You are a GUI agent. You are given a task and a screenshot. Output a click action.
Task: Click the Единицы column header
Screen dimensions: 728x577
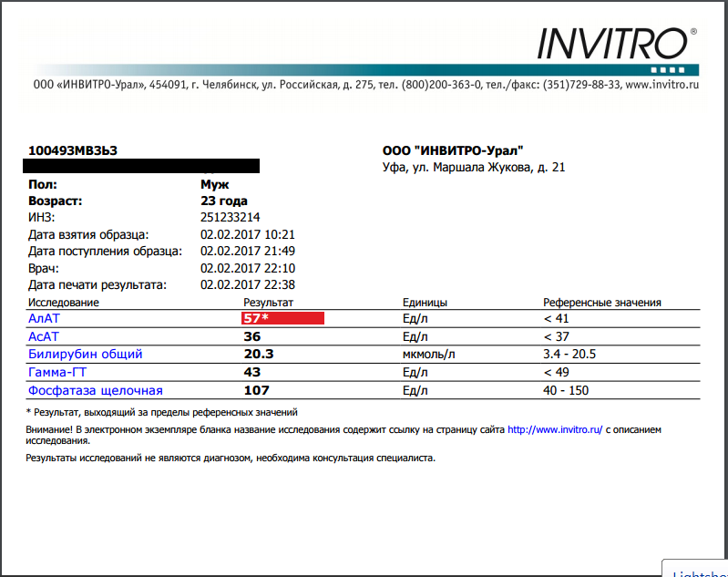(425, 302)
